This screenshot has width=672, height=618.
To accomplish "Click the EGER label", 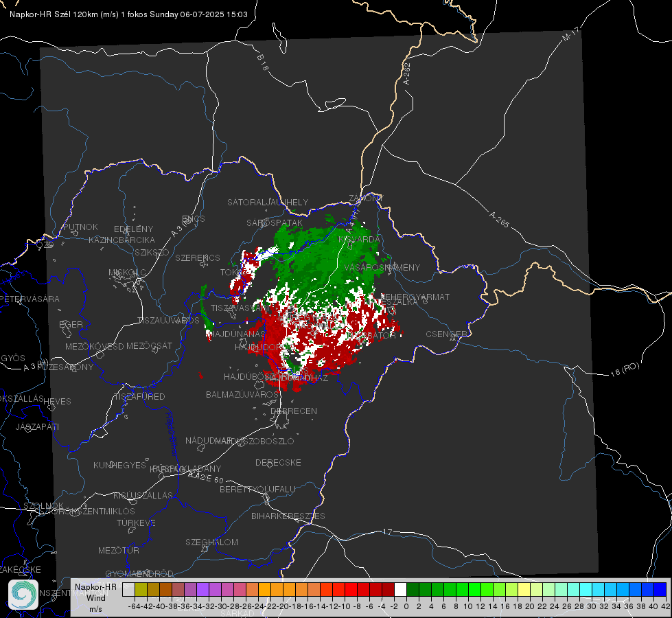I will point(71,325).
